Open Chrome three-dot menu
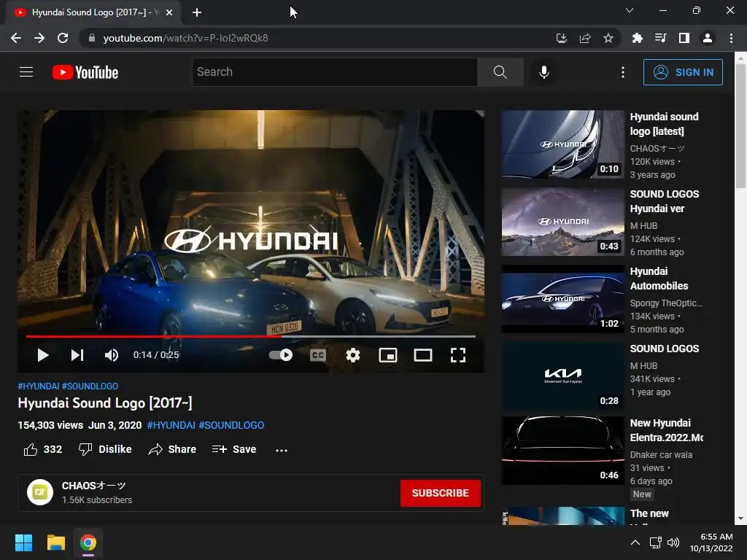Screen dimensions: 747x560 click(x=731, y=38)
